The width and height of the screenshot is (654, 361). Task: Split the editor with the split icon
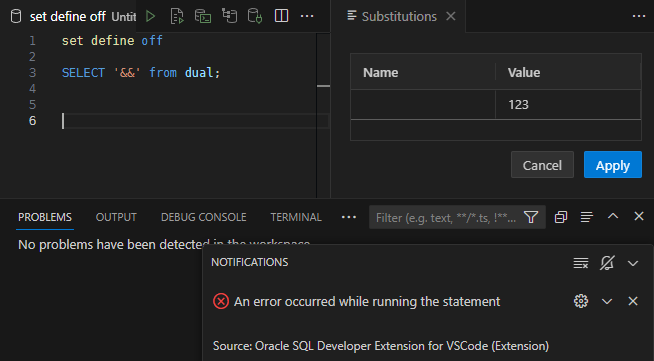coord(282,16)
